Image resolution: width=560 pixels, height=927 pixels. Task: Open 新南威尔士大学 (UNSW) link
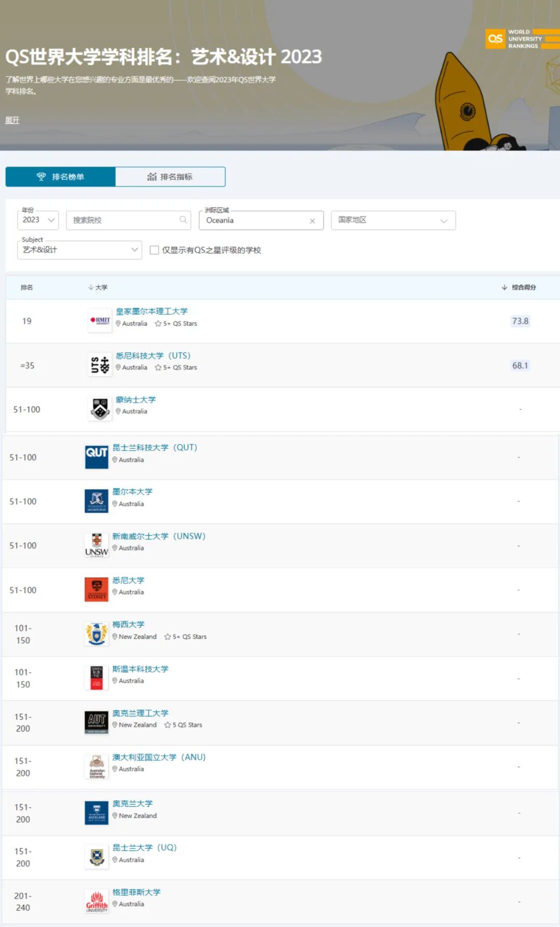click(159, 536)
